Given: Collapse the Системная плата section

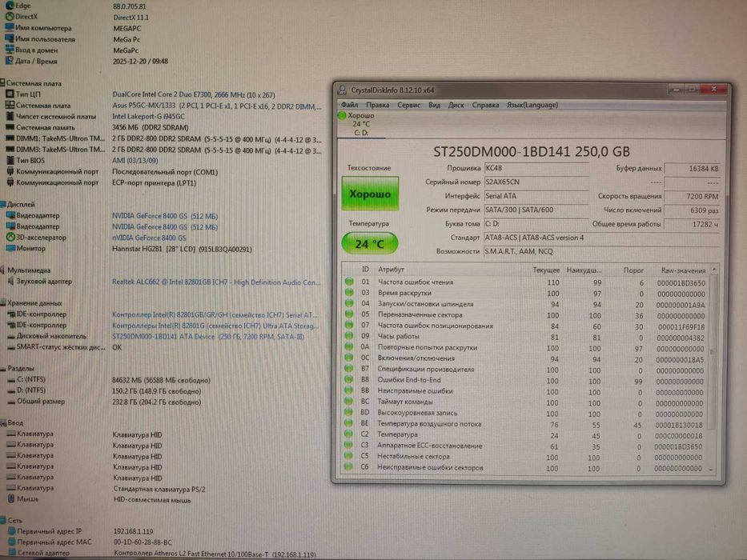Looking at the screenshot, I should point(3,83).
